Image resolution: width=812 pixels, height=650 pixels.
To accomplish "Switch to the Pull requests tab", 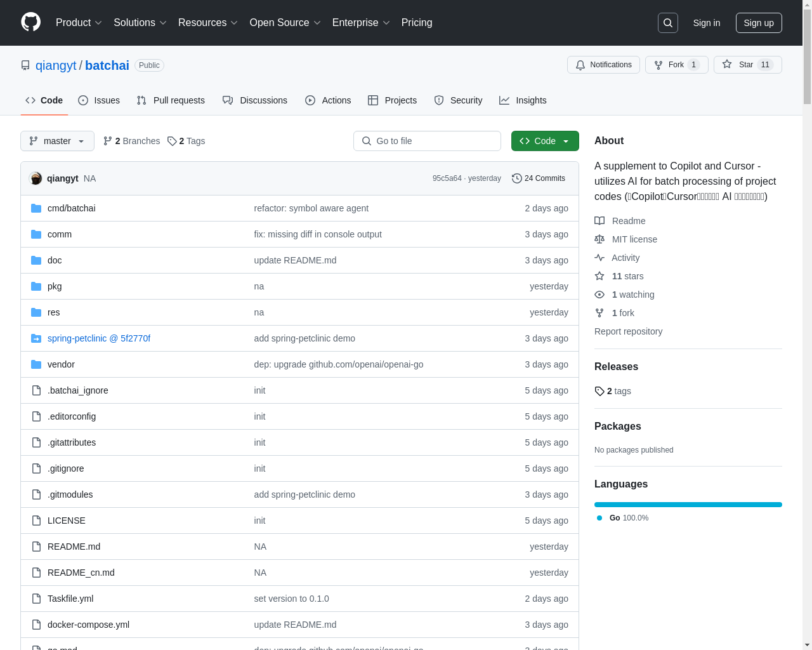I will (171, 100).
